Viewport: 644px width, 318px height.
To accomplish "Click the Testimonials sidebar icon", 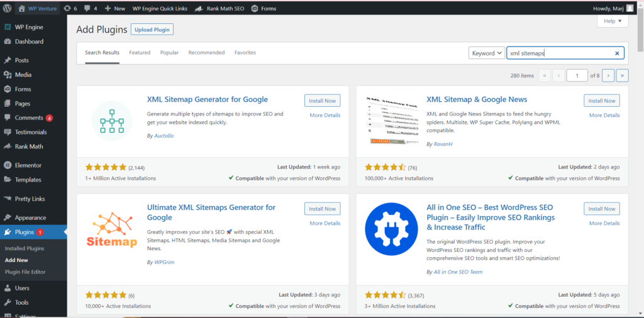I will coord(8,132).
